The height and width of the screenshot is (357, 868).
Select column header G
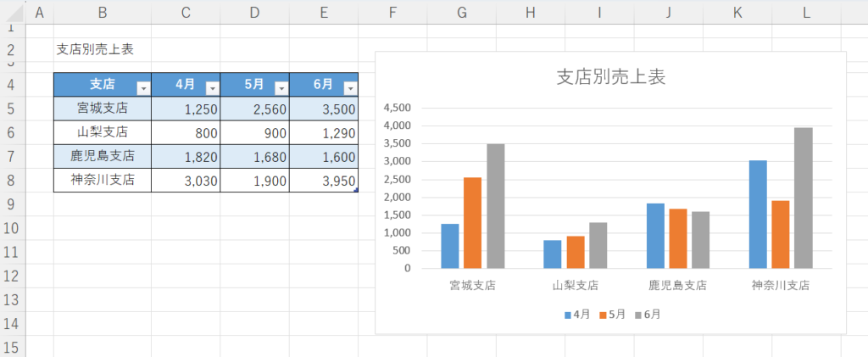pos(461,12)
